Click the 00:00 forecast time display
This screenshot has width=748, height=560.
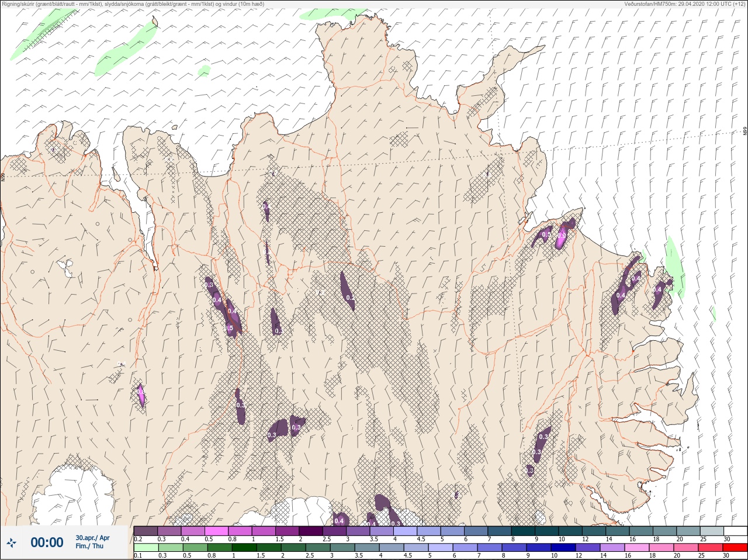(x=47, y=542)
